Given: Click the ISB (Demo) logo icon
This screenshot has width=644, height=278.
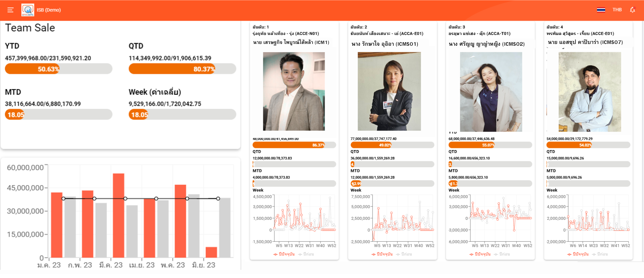Looking at the screenshot, I should (28, 10).
